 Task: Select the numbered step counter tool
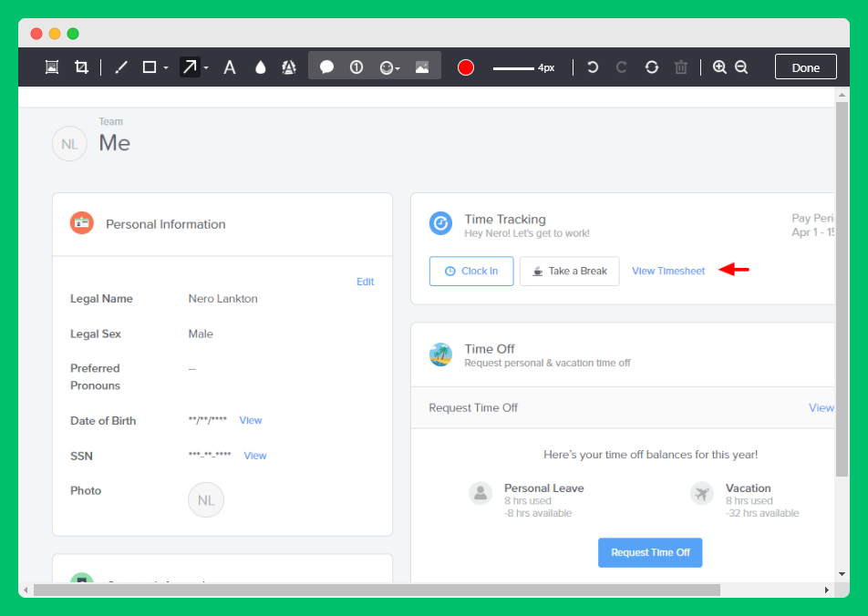356,67
